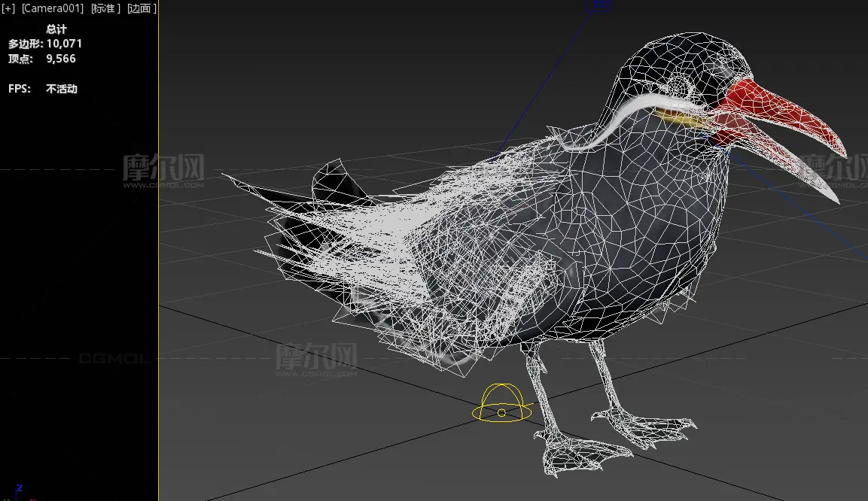
Task: Open the 边面 edged faces display menu
Action: (x=142, y=9)
